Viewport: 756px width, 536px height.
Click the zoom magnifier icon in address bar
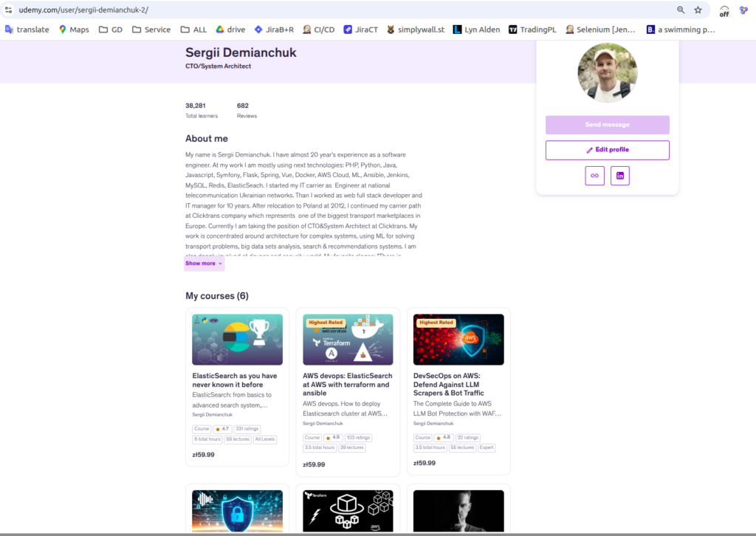681,10
